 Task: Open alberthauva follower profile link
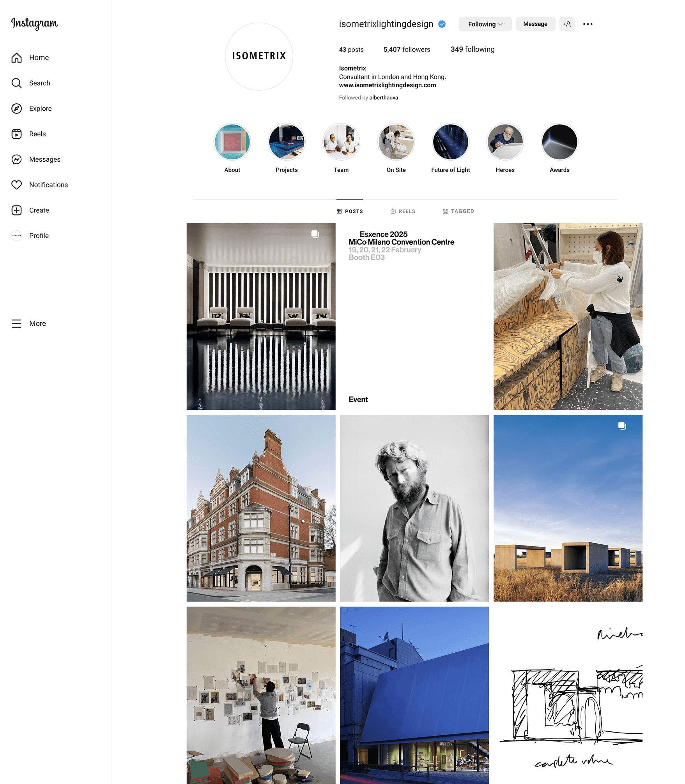pyautogui.click(x=384, y=98)
